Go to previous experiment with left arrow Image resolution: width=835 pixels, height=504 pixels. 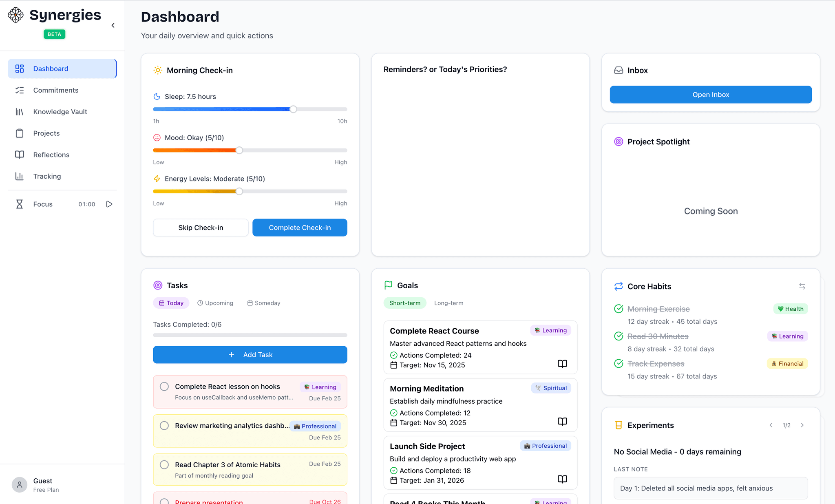tap(771, 425)
